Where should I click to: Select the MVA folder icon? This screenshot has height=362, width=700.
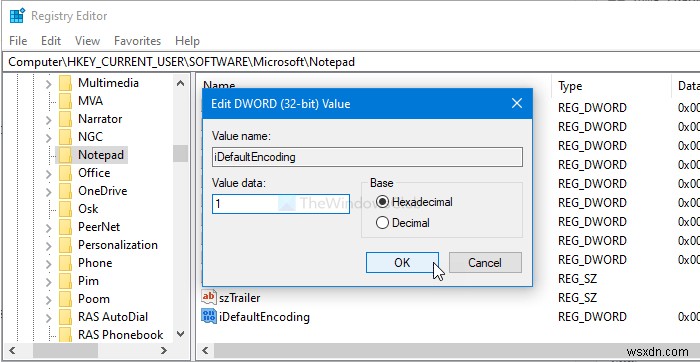pyautogui.click(x=65, y=101)
